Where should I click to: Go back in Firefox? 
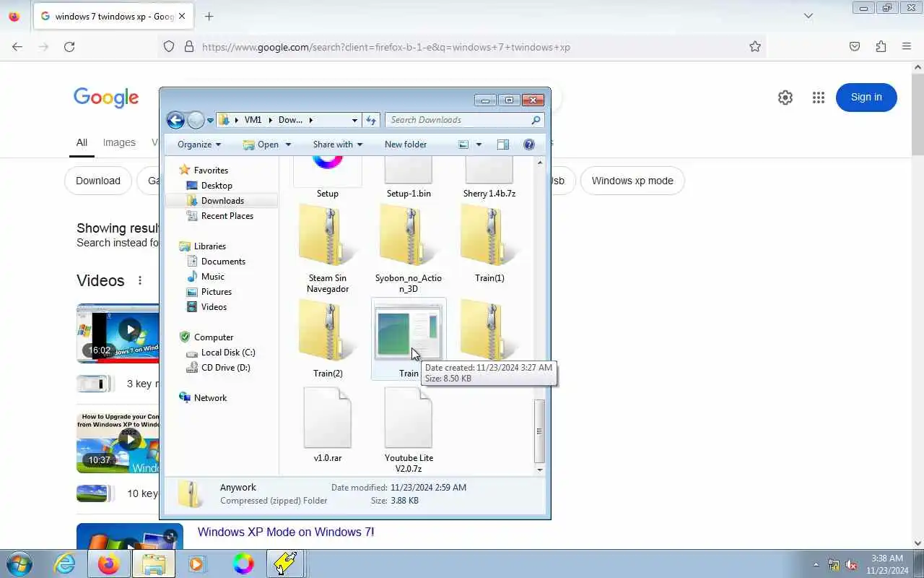[x=17, y=47]
